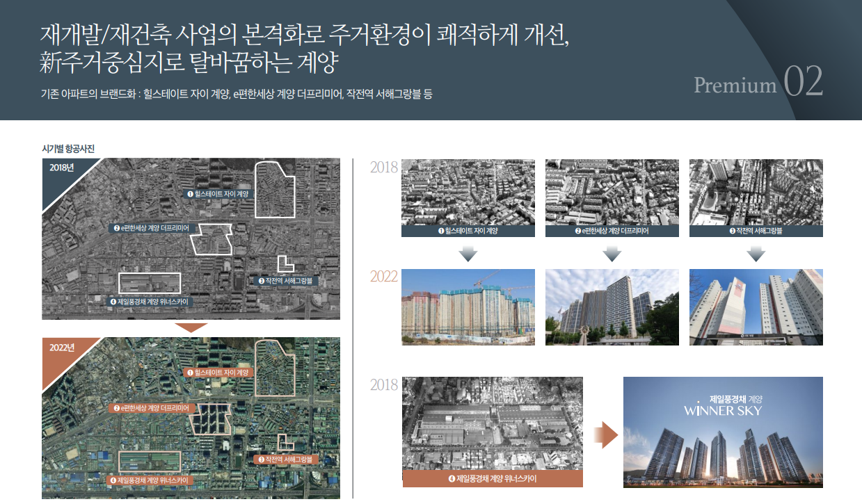Click the gray arrow below 작전역 서해그랑블 photo
The image size is (862, 504).
pyautogui.click(x=756, y=254)
